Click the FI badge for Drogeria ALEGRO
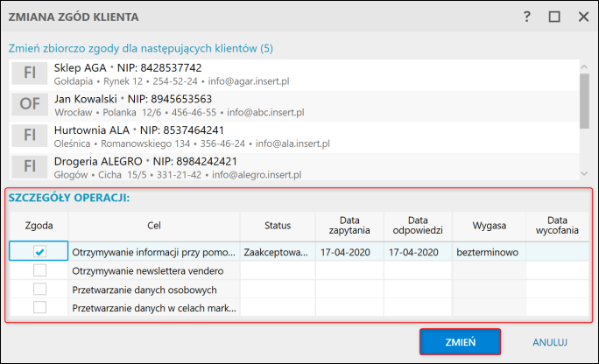 29,165
